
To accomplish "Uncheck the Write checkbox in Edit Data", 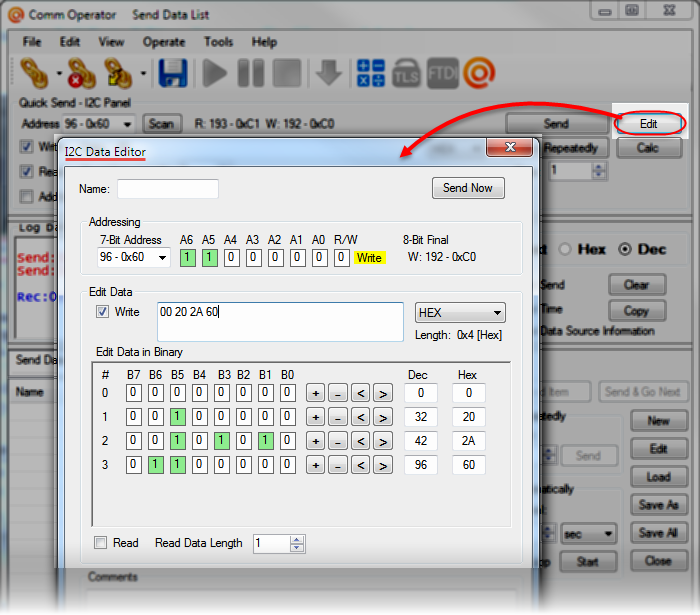I will click(x=102, y=312).
